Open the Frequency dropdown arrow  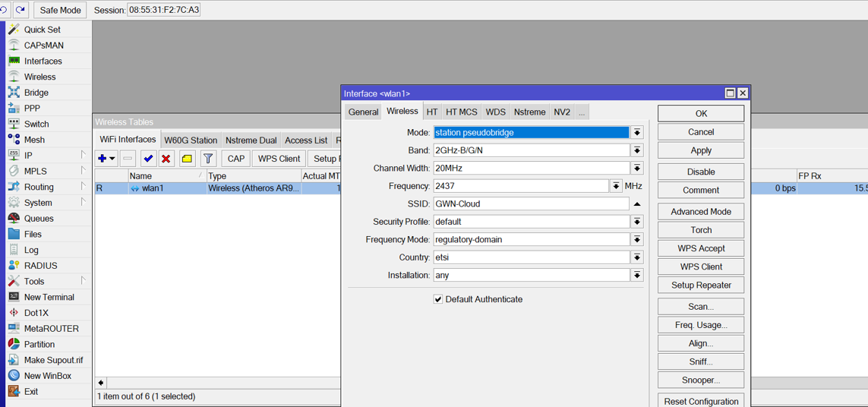click(x=616, y=186)
